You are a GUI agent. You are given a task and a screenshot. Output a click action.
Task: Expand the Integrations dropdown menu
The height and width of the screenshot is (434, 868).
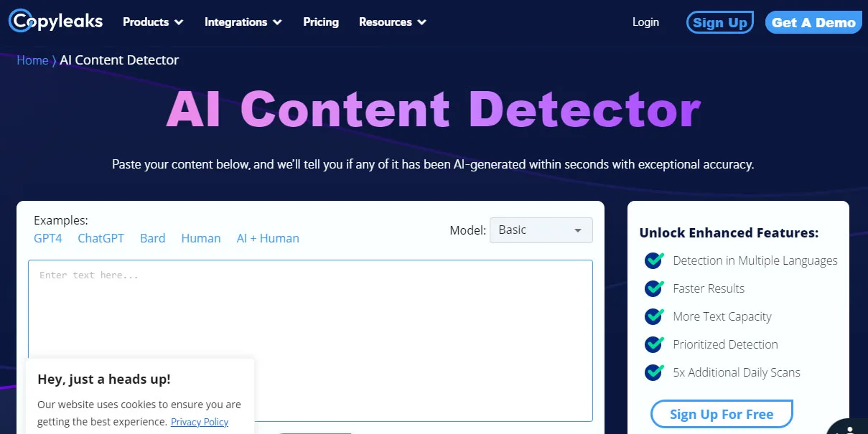click(x=243, y=22)
